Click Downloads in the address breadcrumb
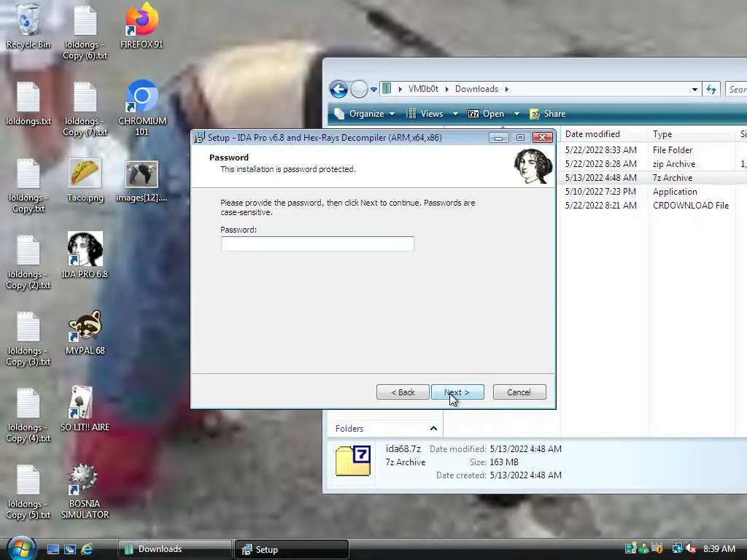 pyautogui.click(x=476, y=89)
